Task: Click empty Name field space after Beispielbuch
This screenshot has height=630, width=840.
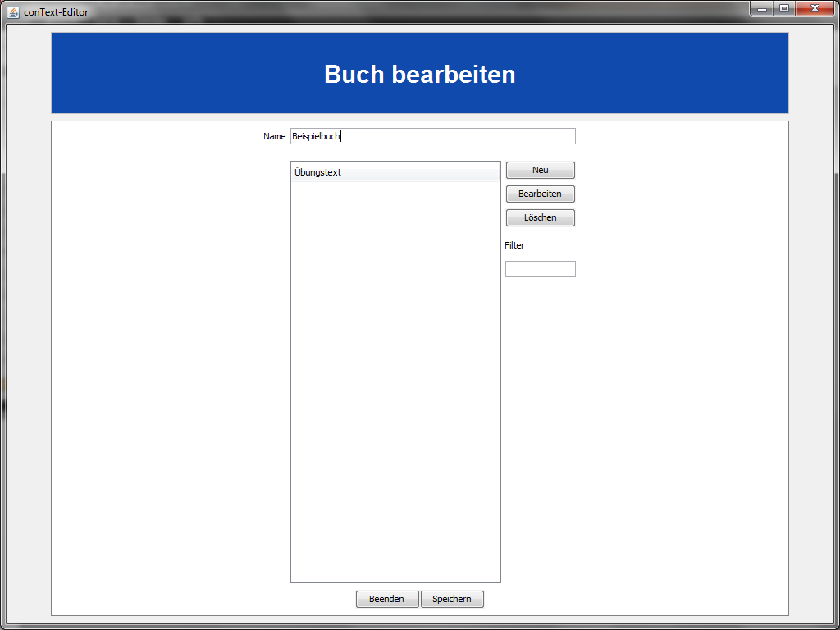Action: [x=459, y=136]
